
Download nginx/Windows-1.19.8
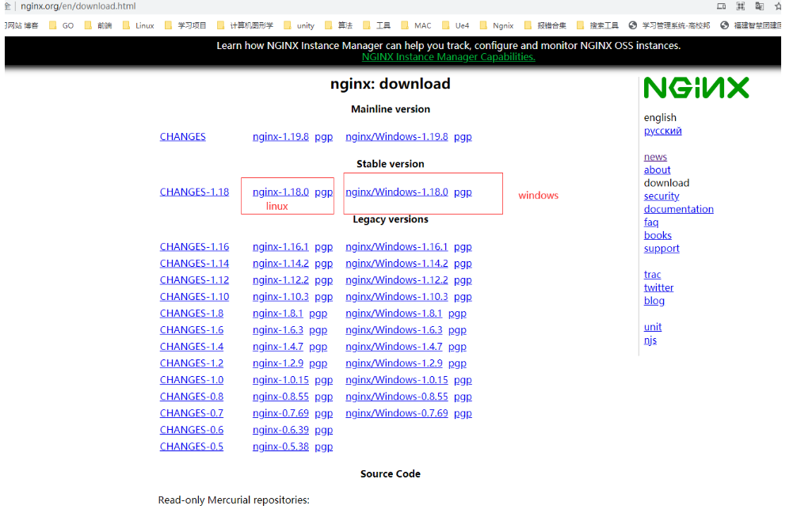tap(396, 137)
